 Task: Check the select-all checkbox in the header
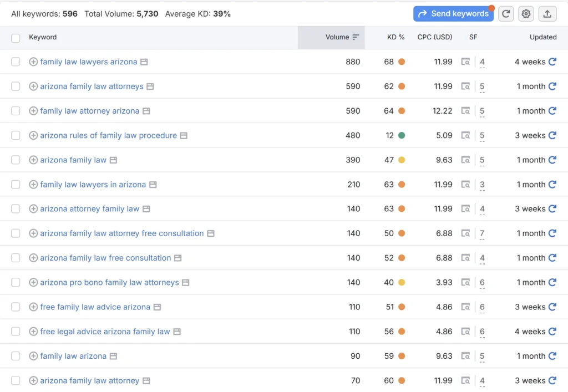click(x=16, y=37)
